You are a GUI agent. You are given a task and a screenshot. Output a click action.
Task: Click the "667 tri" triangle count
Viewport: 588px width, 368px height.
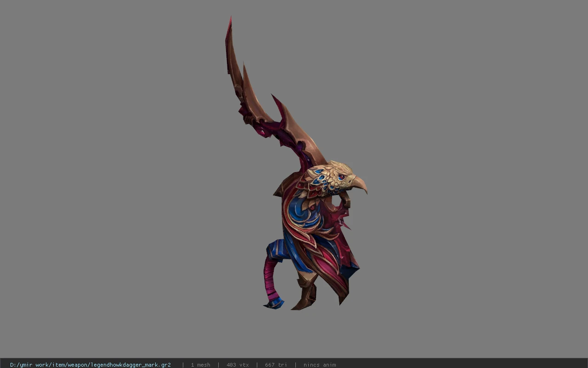(276, 365)
